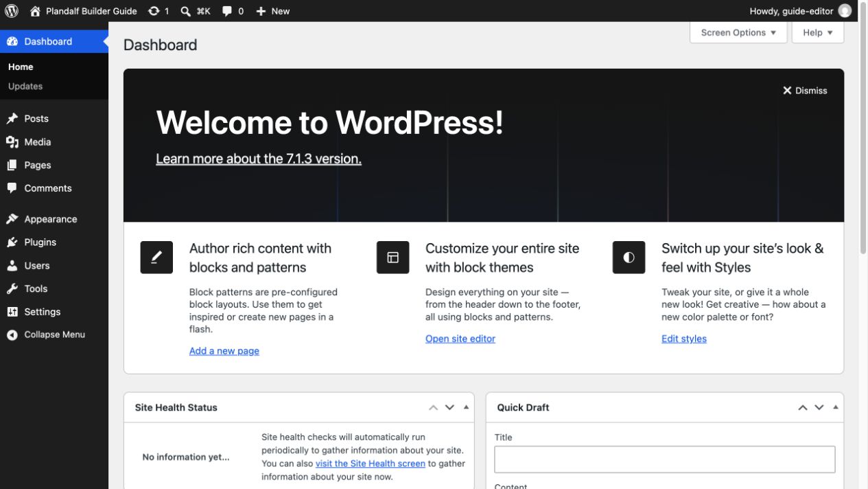Click the Tools wrench icon

point(12,289)
